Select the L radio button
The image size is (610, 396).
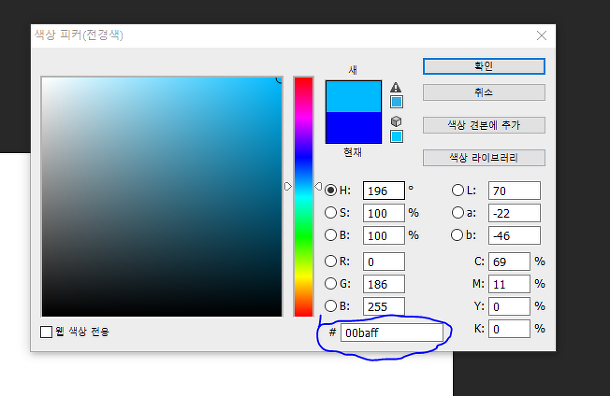458,190
